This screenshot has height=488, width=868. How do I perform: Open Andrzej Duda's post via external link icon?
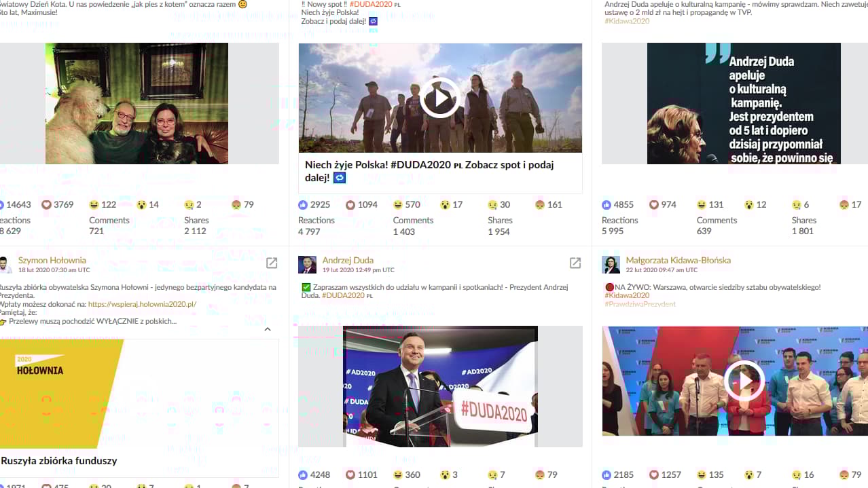click(x=575, y=263)
